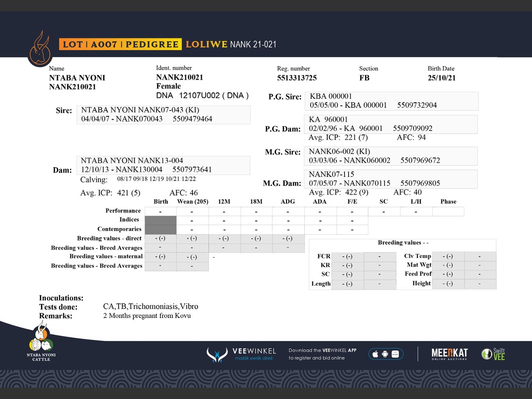Select the M.G. Sire NANK06-002 box
Viewport: 532px width, 399px height.
[390, 156]
